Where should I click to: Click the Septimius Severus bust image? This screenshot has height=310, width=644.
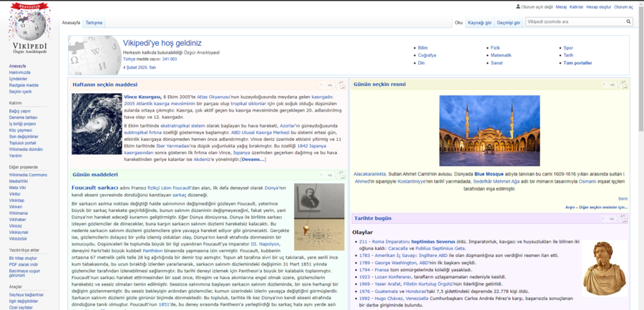pos(604,266)
